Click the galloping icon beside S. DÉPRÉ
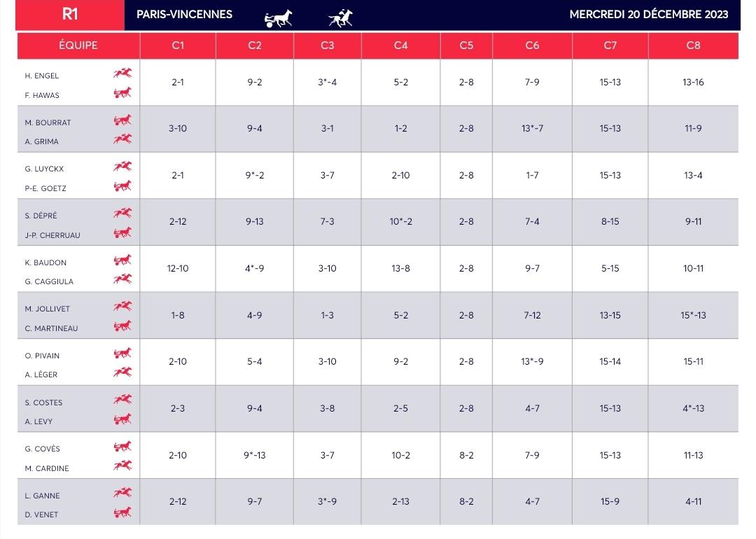Screen dimensions: 756x539 [x=122, y=213]
